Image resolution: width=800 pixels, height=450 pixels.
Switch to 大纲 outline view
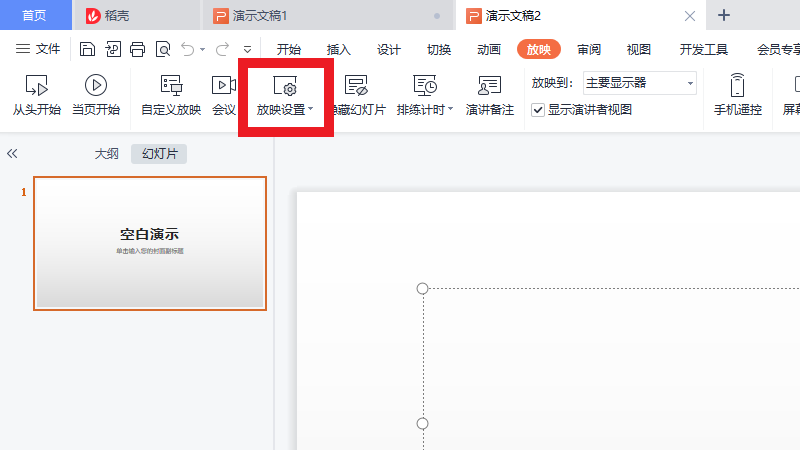click(x=107, y=154)
